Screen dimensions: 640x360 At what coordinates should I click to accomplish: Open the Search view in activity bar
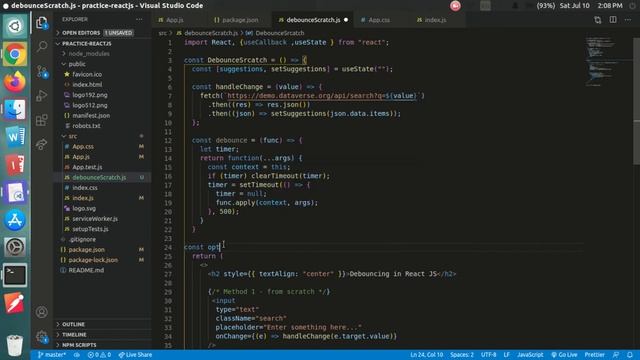(x=42, y=47)
